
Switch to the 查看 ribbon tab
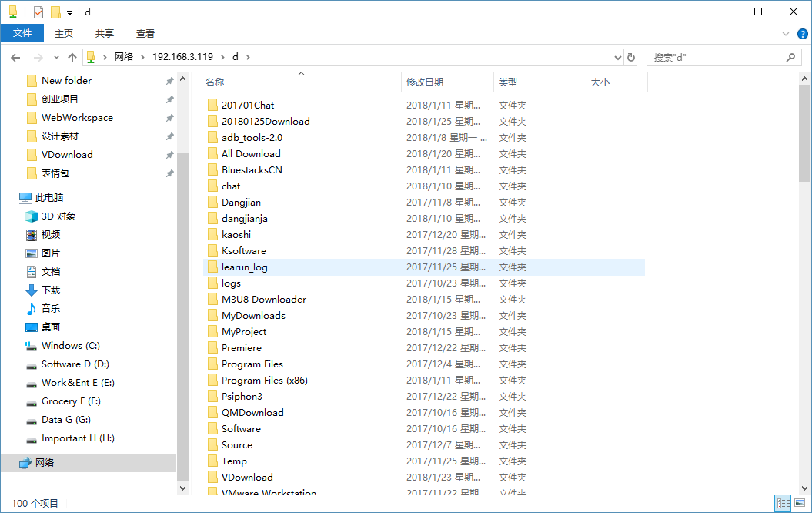[x=145, y=33]
